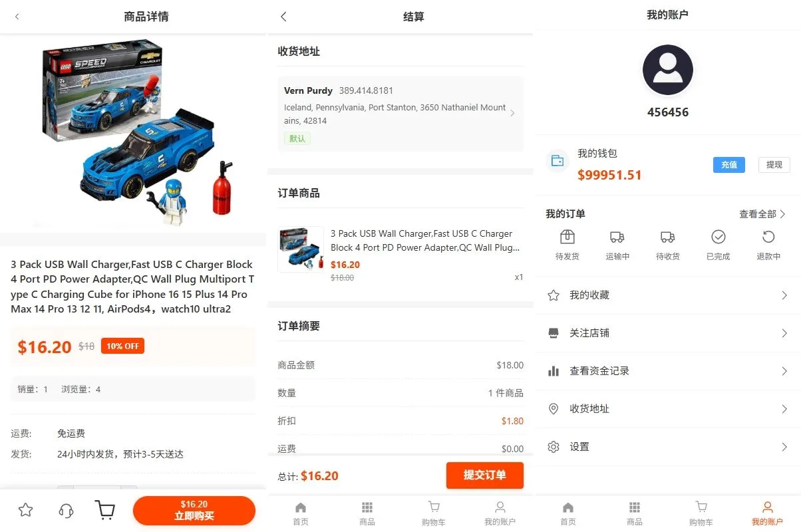The width and height of the screenshot is (801, 532).
Task: Open customer service headset icon
Action: (x=66, y=510)
